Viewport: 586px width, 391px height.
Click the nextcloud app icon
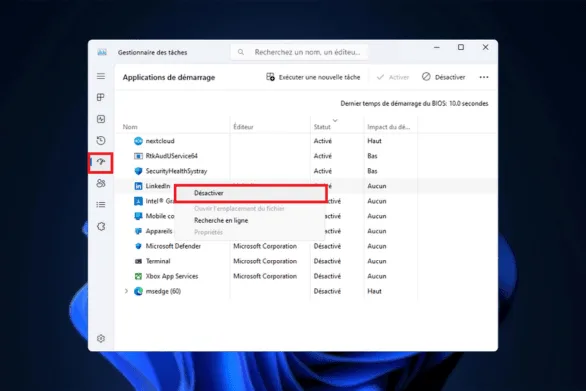pyautogui.click(x=138, y=141)
